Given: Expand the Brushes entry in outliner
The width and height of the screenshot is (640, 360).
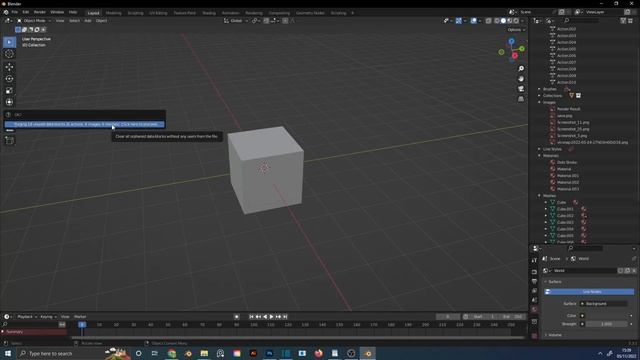Looking at the screenshot, I should (539, 89).
